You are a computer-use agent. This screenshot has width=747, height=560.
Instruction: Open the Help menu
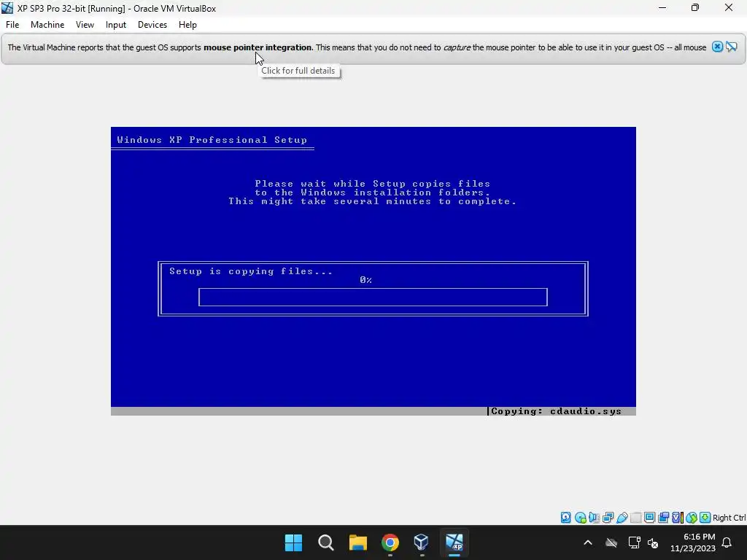click(x=187, y=25)
